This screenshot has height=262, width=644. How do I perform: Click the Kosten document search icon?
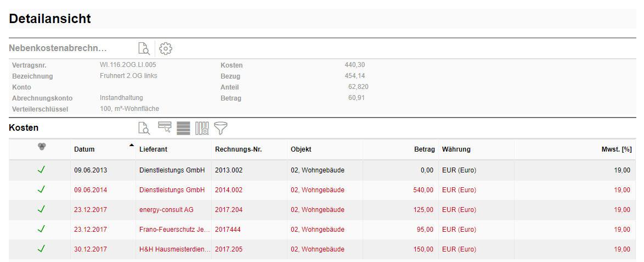pos(144,128)
